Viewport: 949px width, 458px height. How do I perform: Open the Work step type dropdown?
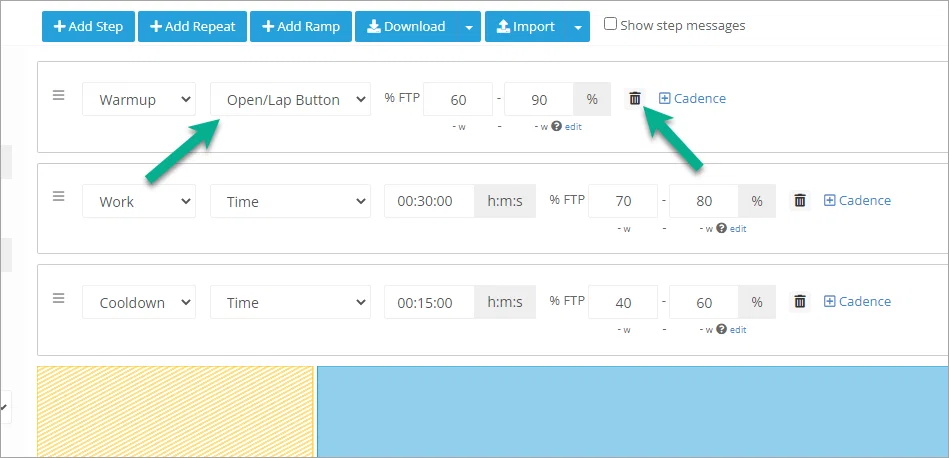[139, 201]
